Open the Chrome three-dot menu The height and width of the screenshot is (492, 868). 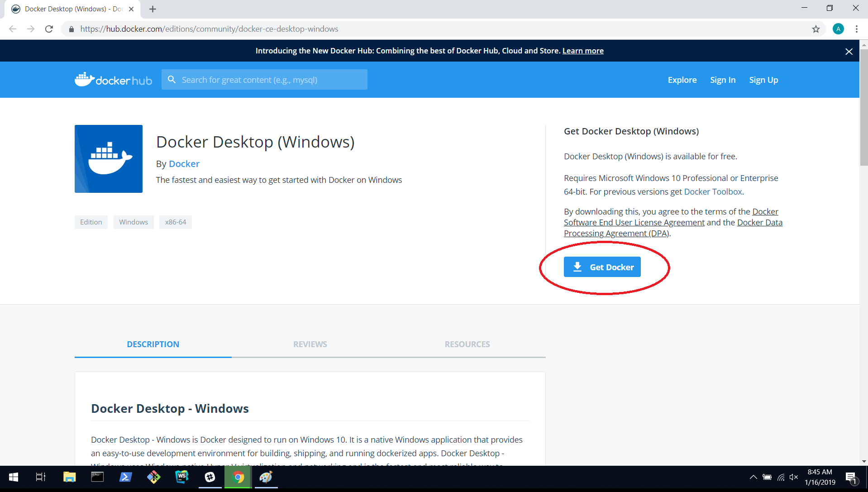click(x=857, y=29)
